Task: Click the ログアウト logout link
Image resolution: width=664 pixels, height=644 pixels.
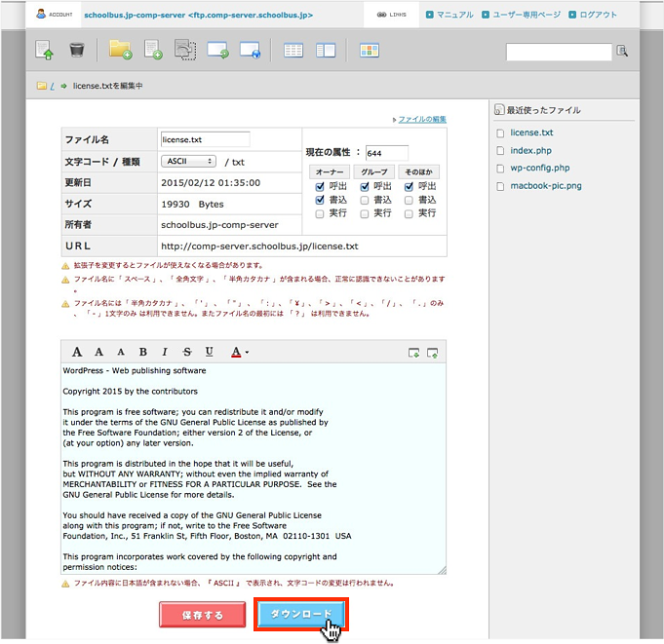Action: point(598,15)
